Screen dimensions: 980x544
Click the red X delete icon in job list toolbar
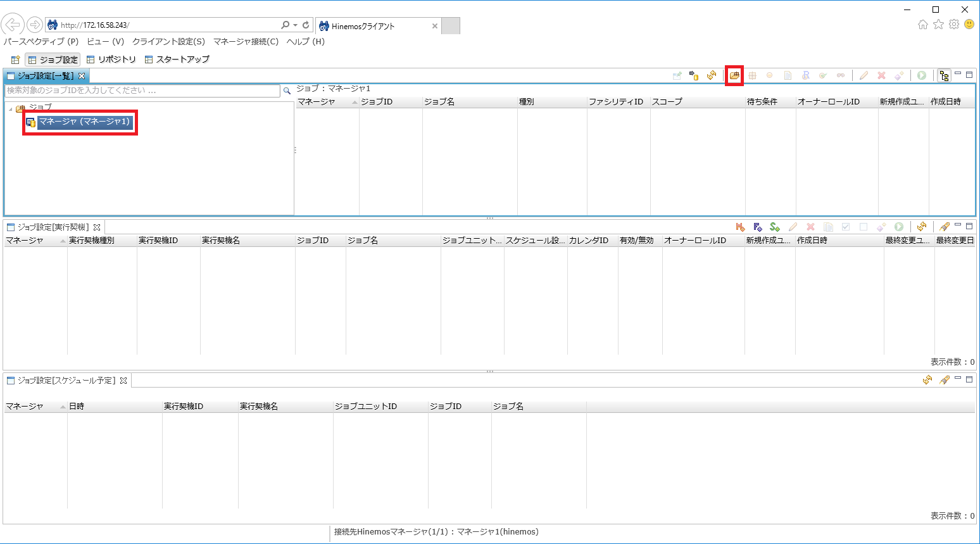[x=881, y=75]
